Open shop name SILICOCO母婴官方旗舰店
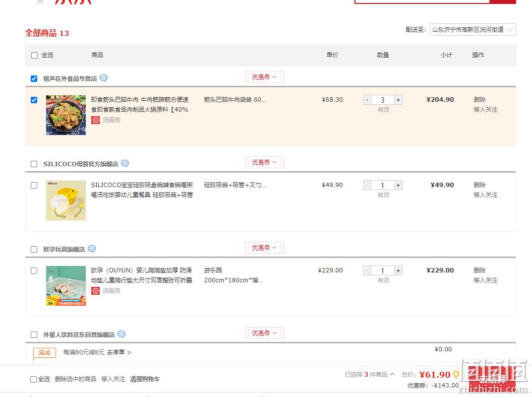532x398 pixels. coord(81,164)
